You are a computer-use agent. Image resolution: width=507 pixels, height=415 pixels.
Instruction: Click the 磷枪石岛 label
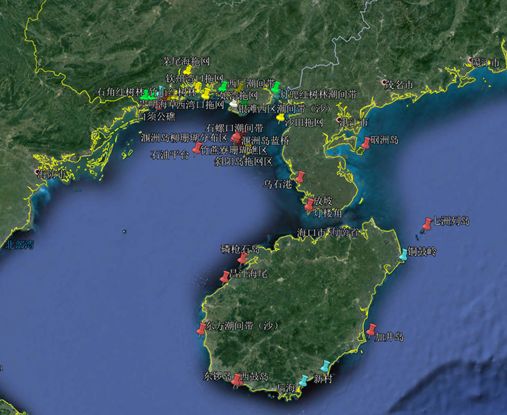pos(240,249)
